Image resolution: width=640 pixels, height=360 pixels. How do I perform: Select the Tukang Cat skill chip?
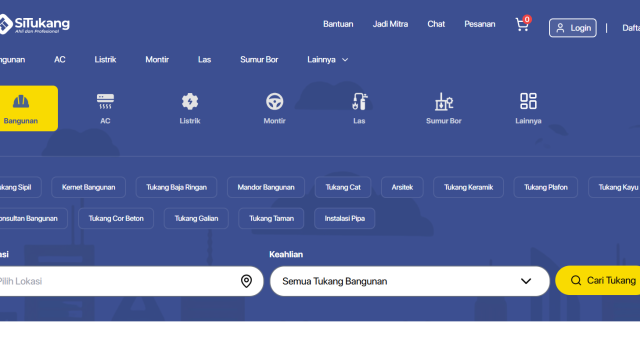343,187
